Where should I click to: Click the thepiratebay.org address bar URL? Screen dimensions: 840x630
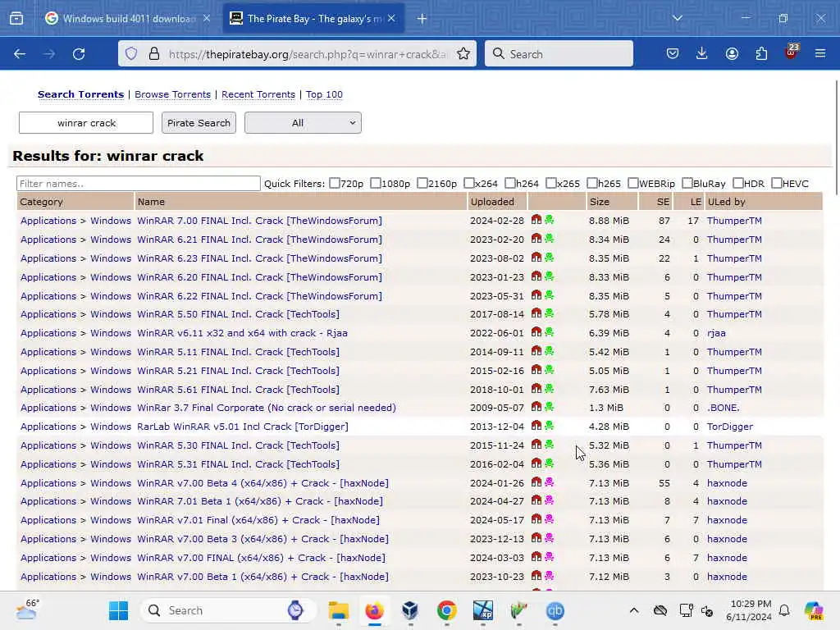click(307, 54)
